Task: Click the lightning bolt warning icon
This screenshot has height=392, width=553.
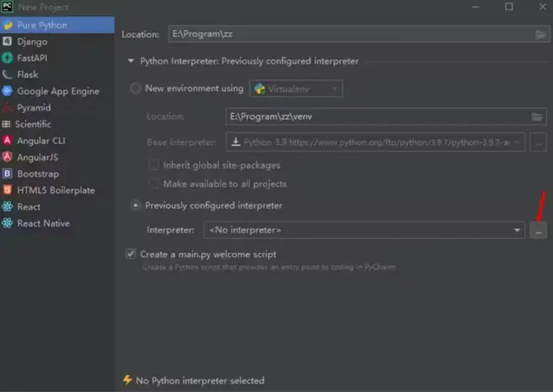Action: 127,380
